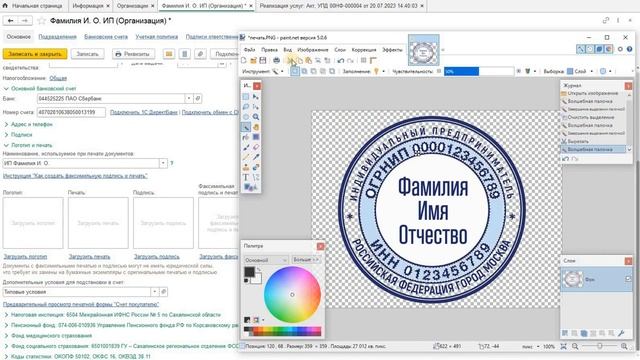
Task: Open the Изображение menu
Action: (x=313, y=50)
